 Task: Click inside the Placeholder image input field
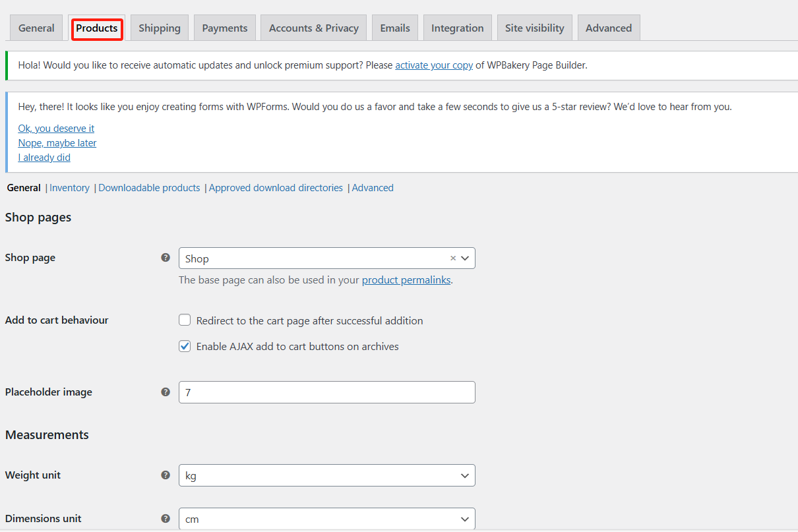pyautogui.click(x=326, y=392)
